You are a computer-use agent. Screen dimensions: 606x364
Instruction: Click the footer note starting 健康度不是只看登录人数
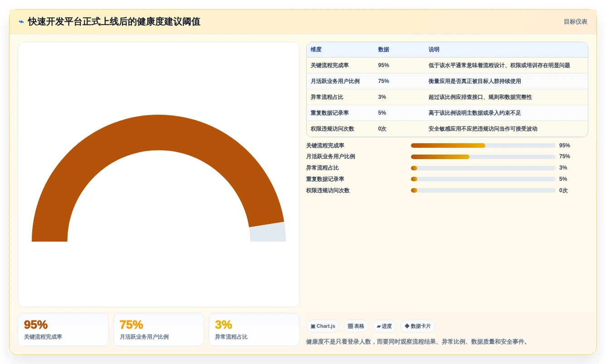[418, 342]
